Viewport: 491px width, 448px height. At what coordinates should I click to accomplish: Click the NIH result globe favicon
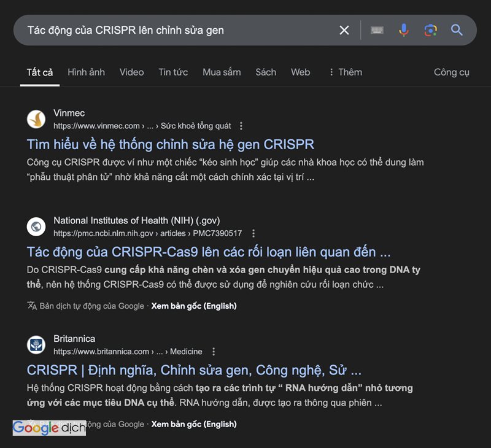point(36,226)
